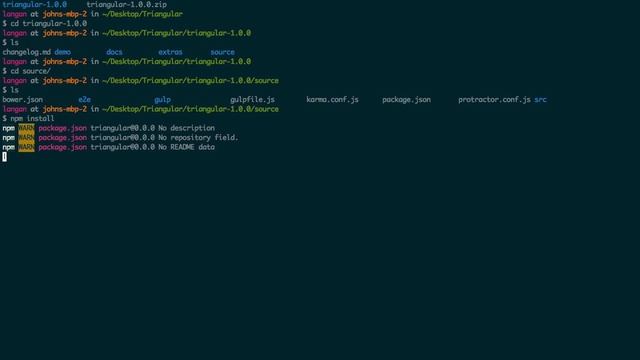The image size is (640, 360).
Task: Click the 'No description' warning text
Action: tap(187, 128)
